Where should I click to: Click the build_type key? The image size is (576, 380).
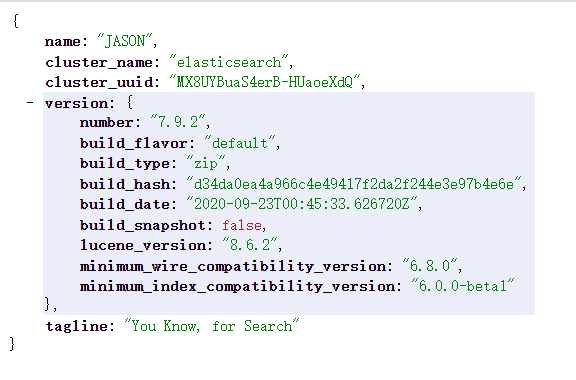(x=125, y=164)
